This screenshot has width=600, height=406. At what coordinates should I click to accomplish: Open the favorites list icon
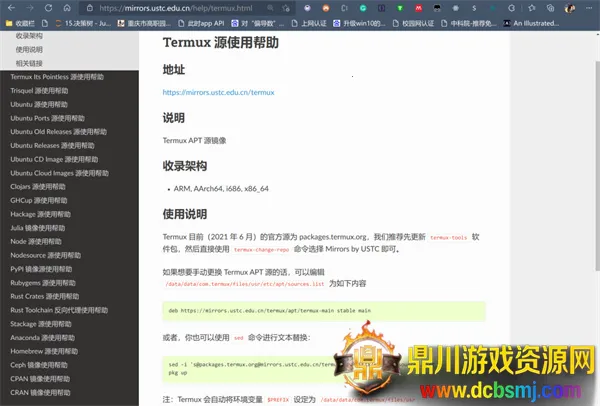532,8
